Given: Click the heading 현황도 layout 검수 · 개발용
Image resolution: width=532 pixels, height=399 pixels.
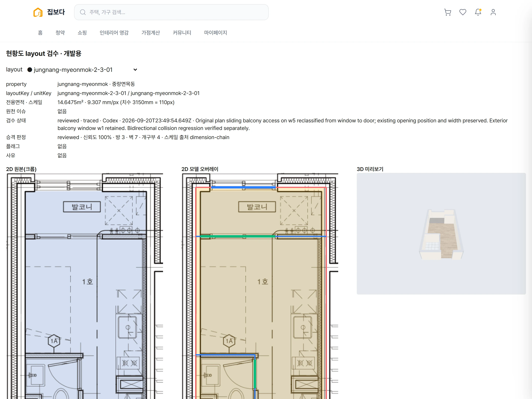Looking at the screenshot, I should [44, 53].
